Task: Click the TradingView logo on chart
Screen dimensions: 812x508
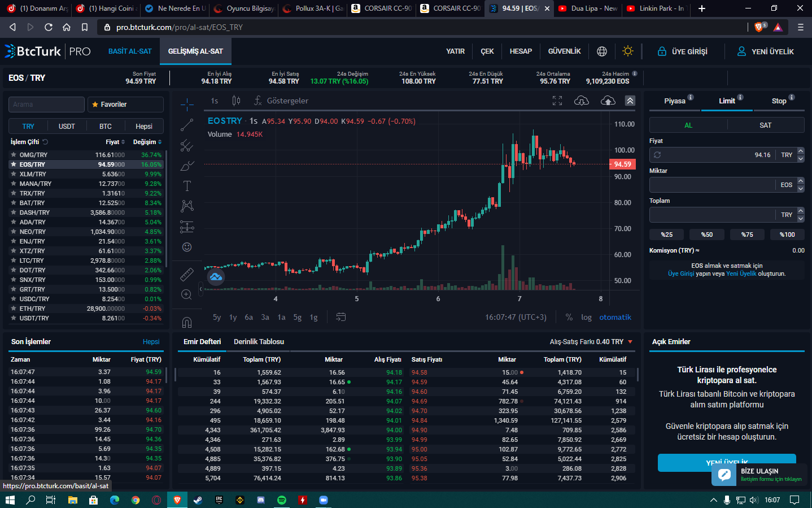Action: [216, 277]
